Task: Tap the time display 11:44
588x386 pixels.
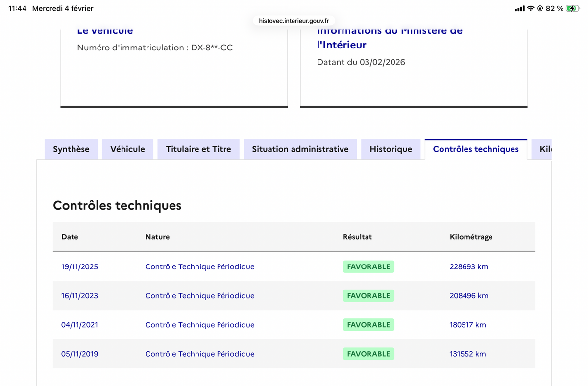Action: click(x=18, y=9)
